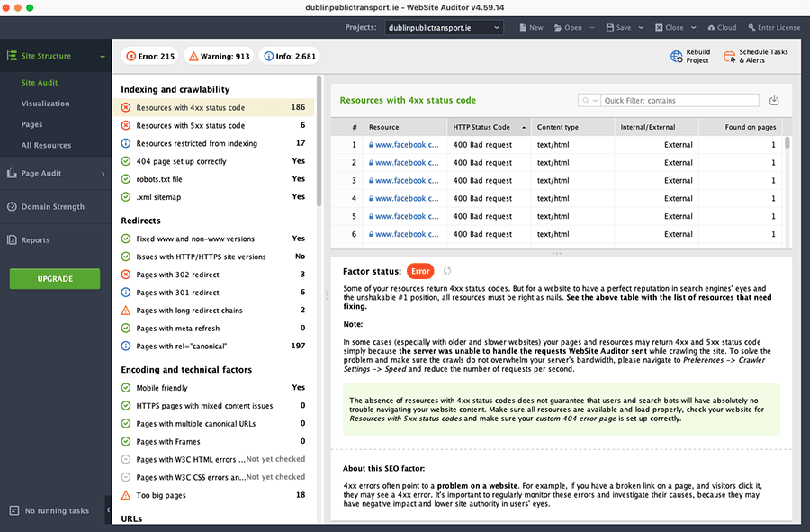Screen dimensions: 810x532
Task: Select Issues with HTTP/HTTPS site versions
Action: [212, 257]
